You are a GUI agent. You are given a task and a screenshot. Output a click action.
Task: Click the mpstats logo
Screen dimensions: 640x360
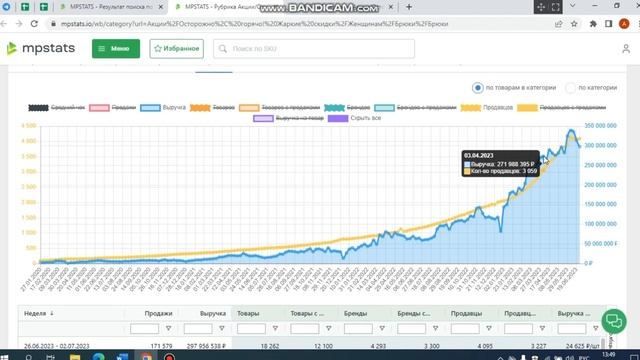click(41, 48)
